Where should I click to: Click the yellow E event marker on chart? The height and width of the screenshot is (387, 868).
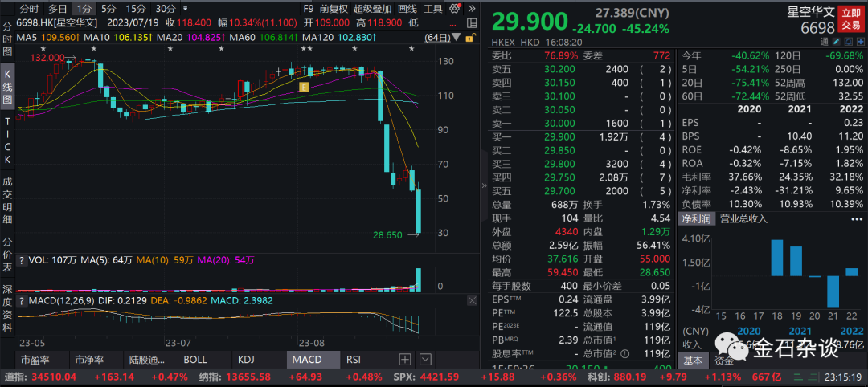(x=304, y=86)
